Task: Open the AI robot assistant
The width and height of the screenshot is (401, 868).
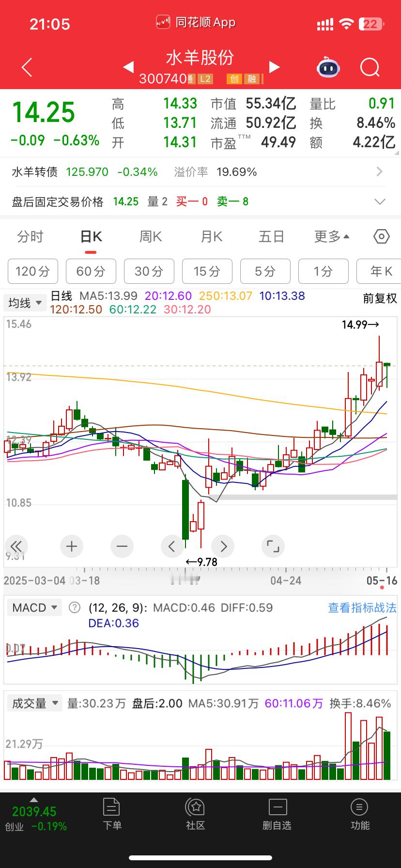Action: (x=328, y=67)
